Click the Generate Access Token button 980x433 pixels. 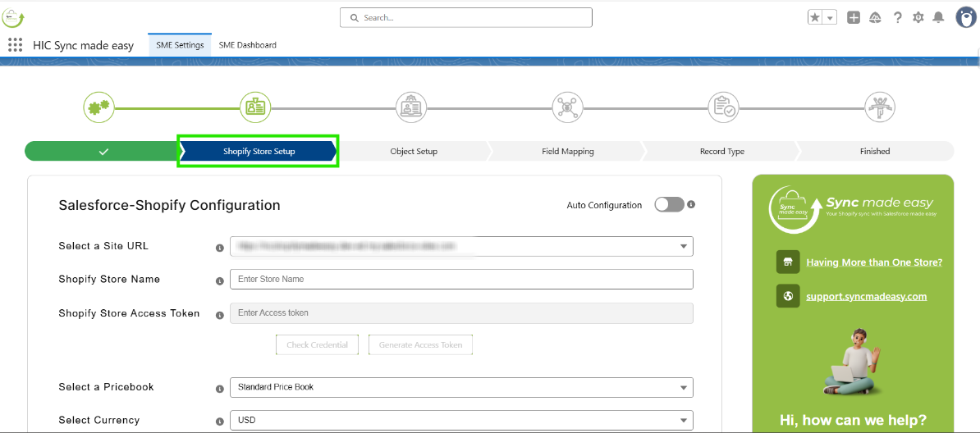pos(420,345)
